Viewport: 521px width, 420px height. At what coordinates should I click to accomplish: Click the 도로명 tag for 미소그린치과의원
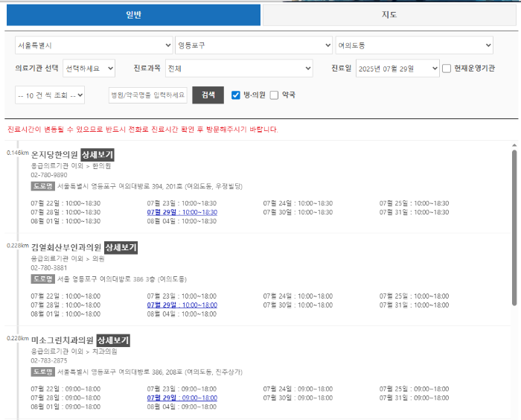(x=43, y=372)
